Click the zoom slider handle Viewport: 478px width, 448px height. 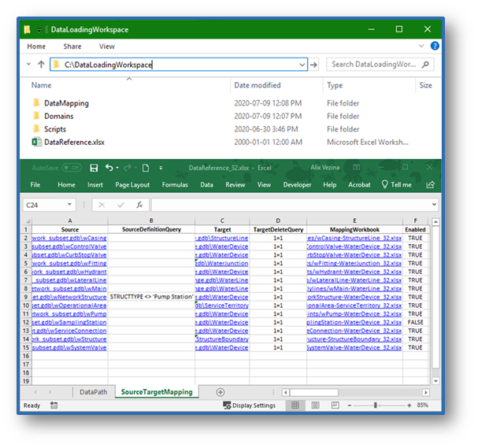[x=376, y=405]
